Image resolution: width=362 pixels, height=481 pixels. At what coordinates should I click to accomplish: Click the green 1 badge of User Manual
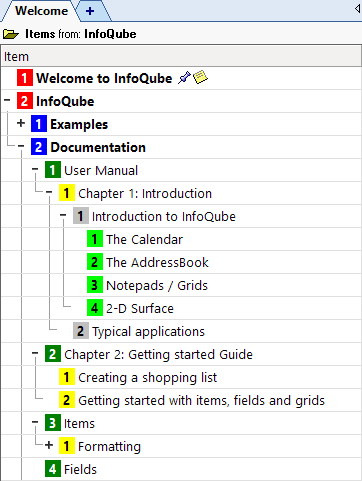pyautogui.click(x=53, y=170)
